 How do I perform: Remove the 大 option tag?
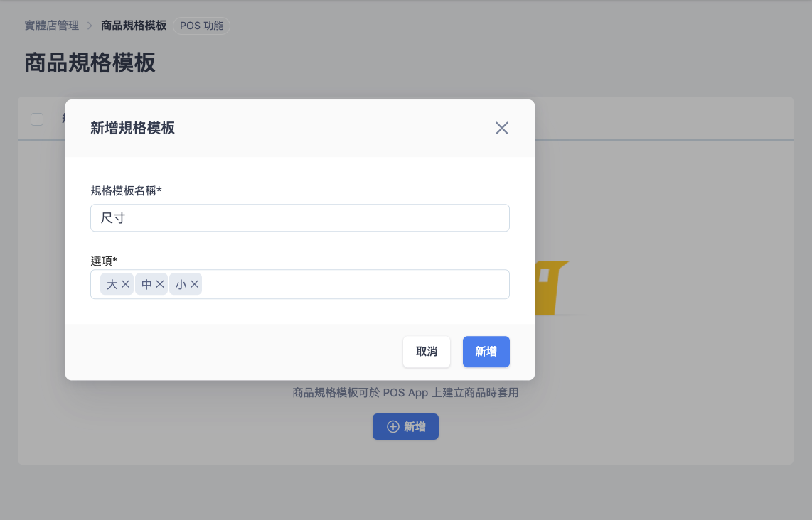point(125,284)
